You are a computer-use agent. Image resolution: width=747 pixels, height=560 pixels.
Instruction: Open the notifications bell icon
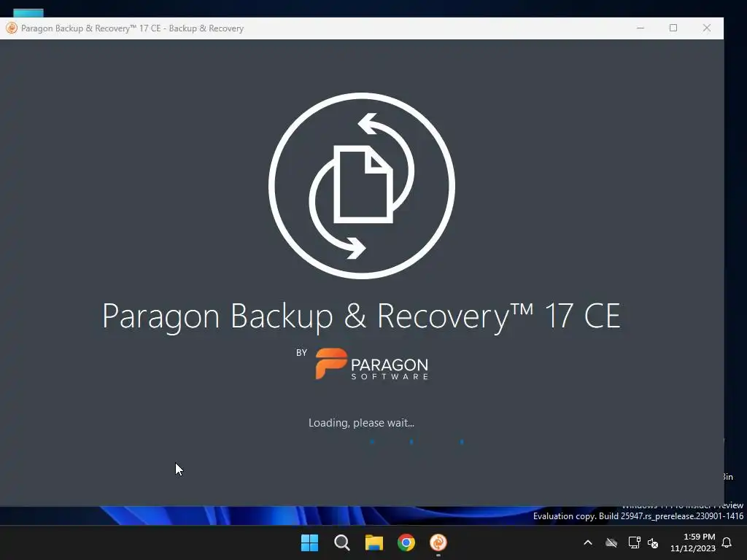coord(727,542)
